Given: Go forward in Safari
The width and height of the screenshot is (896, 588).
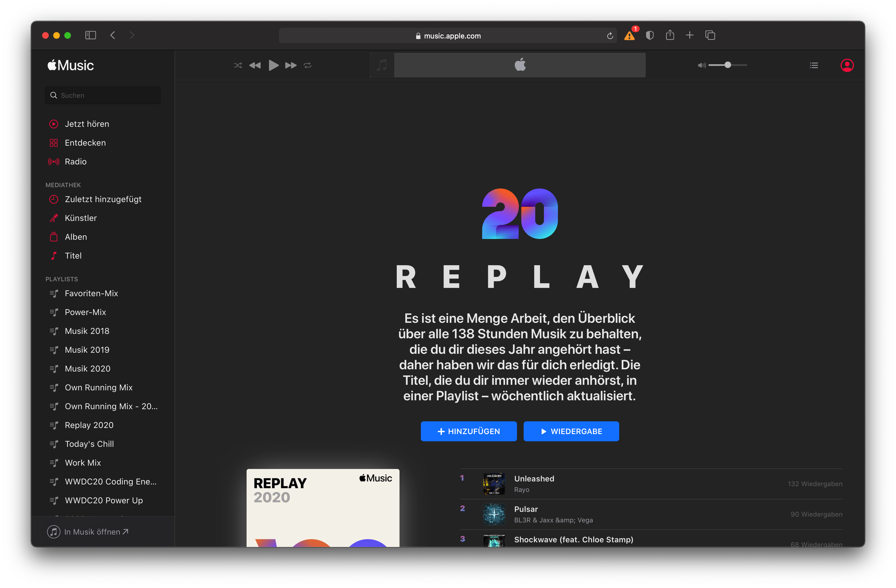Looking at the screenshot, I should point(132,35).
